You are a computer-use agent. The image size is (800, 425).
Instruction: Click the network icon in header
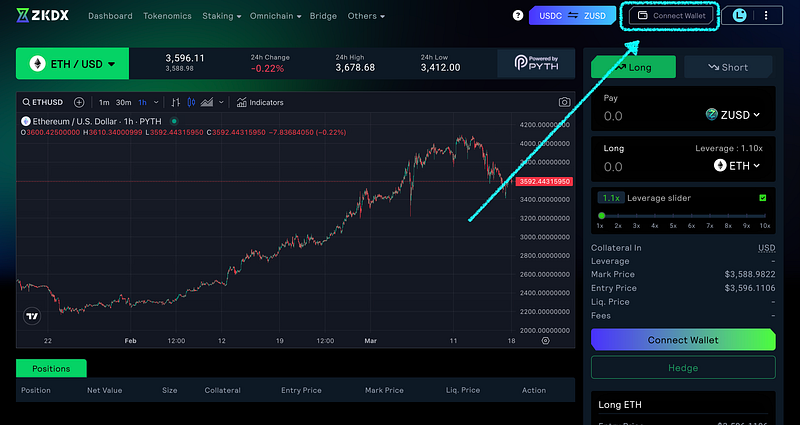pos(739,16)
